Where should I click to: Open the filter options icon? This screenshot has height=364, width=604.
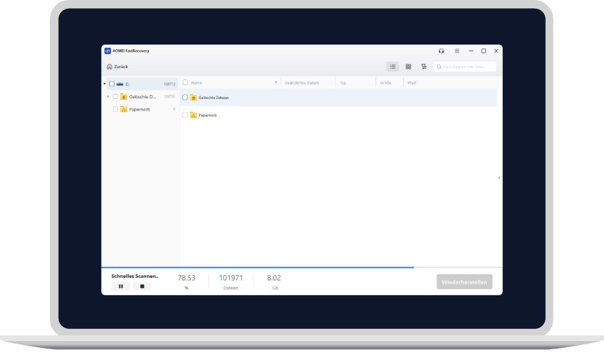click(424, 67)
